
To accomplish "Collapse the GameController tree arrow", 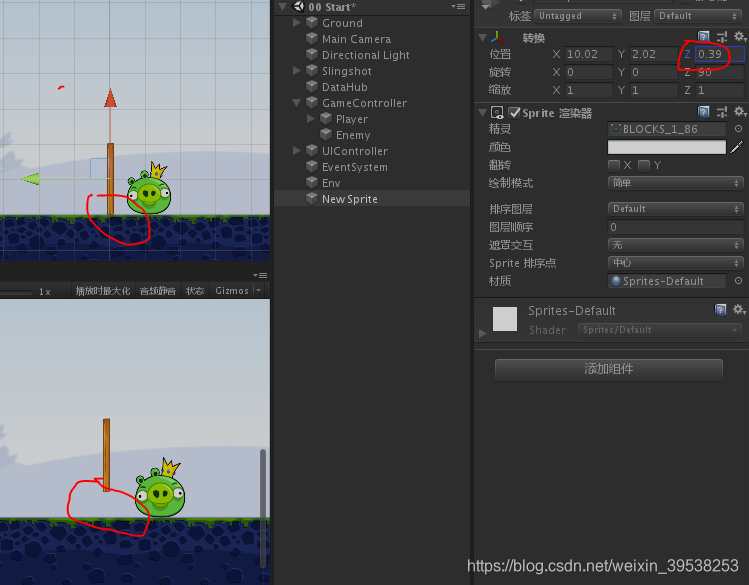I will tap(296, 103).
